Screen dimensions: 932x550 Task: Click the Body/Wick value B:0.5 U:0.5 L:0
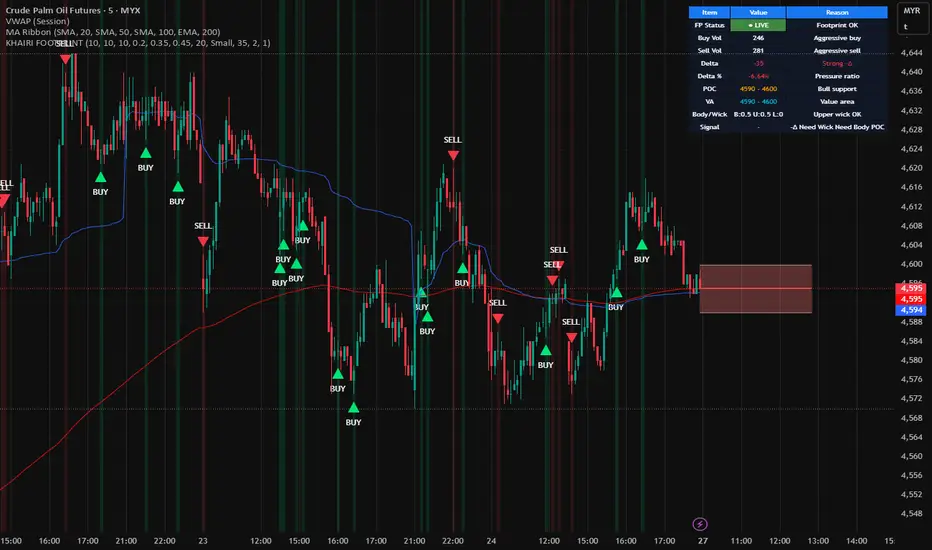click(x=758, y=114)
